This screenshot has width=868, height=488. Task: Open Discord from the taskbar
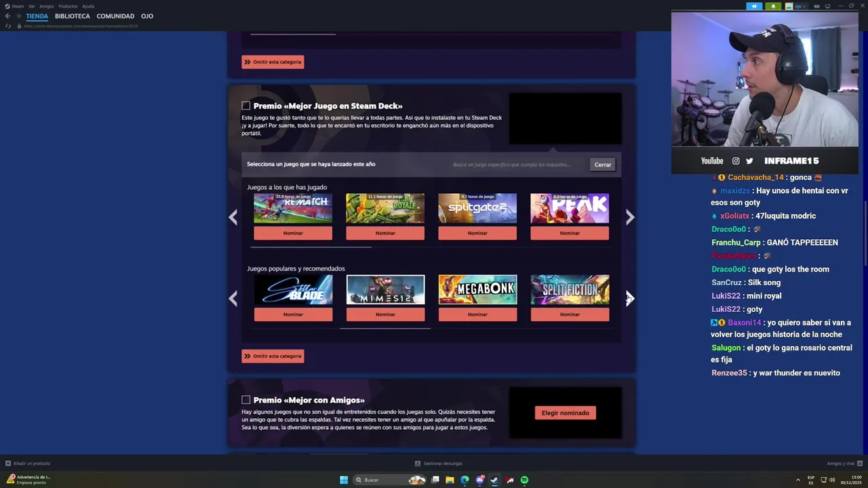(480, 480)
